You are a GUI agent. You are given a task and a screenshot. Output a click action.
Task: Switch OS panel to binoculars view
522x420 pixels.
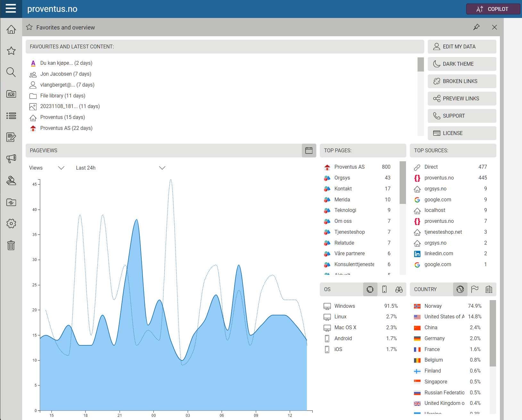coord(399,290)
